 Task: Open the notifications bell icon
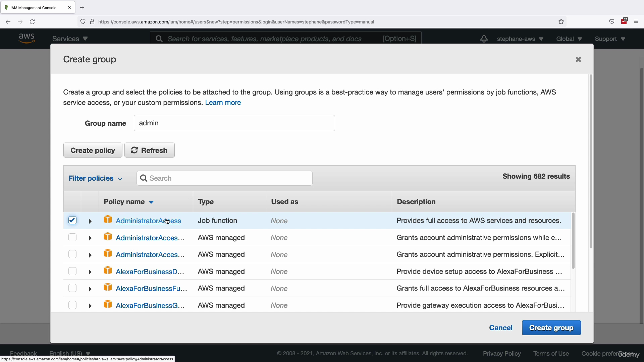click(x=484, y=39)
